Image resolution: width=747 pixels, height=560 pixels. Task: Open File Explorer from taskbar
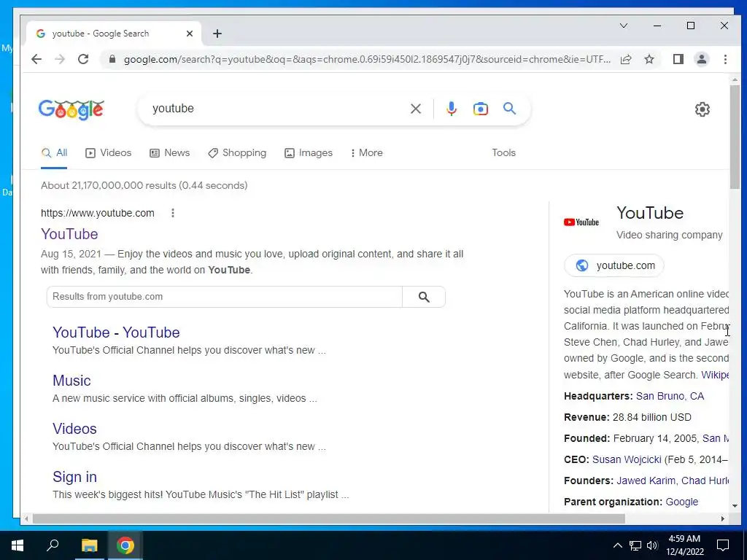89,545
